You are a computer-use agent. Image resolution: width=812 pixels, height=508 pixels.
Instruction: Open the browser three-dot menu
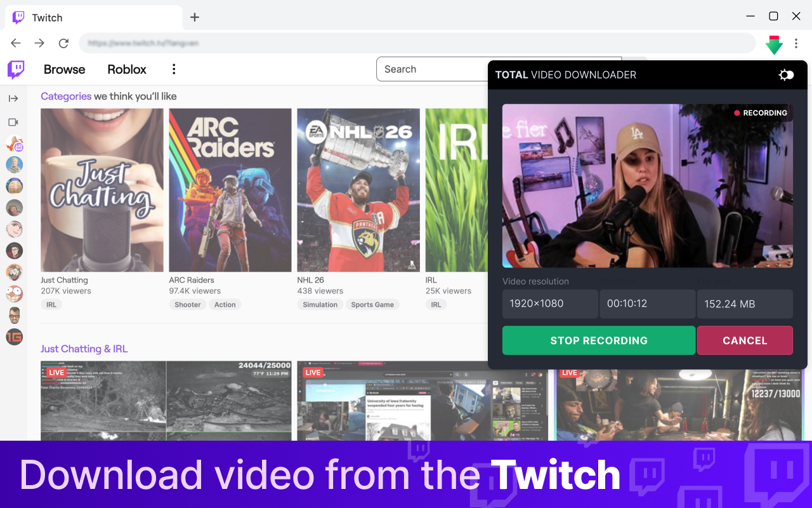(x=796, y=43)
